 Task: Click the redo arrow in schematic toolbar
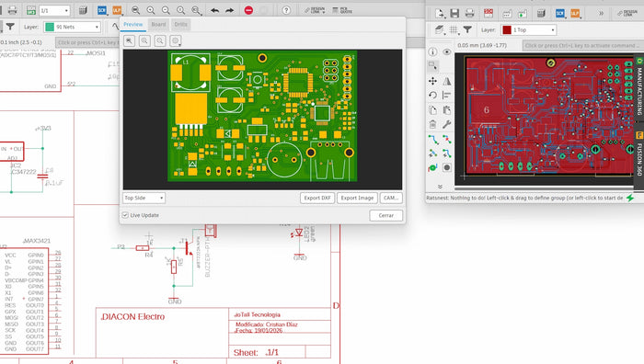pyautogui.click(x=230, y=10)
